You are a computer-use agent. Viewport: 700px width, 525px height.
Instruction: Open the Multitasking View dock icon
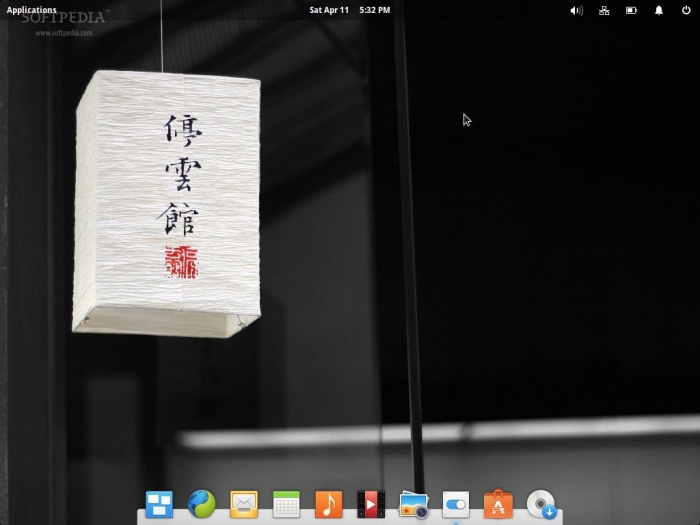159,504
